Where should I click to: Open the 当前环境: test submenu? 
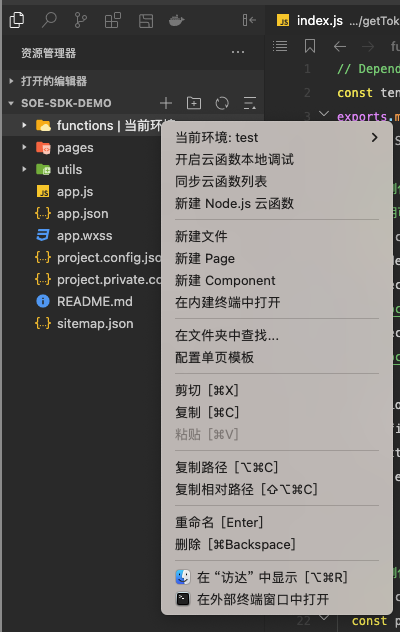tap(277, 137)
